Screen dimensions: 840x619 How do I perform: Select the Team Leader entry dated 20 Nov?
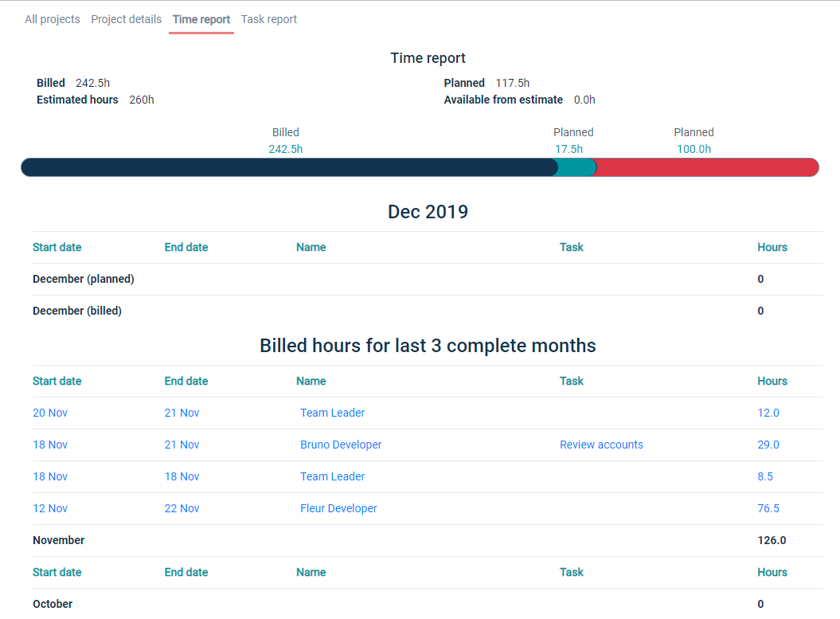[x=332, y=413]
